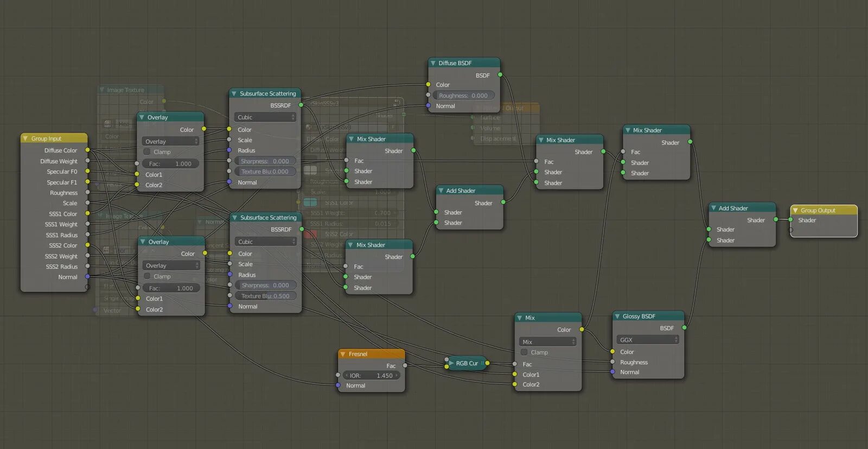Collapse the Diffuse BSDF node with its triangle
Screen dimensions: 868x449
click(x=433, y=63)
